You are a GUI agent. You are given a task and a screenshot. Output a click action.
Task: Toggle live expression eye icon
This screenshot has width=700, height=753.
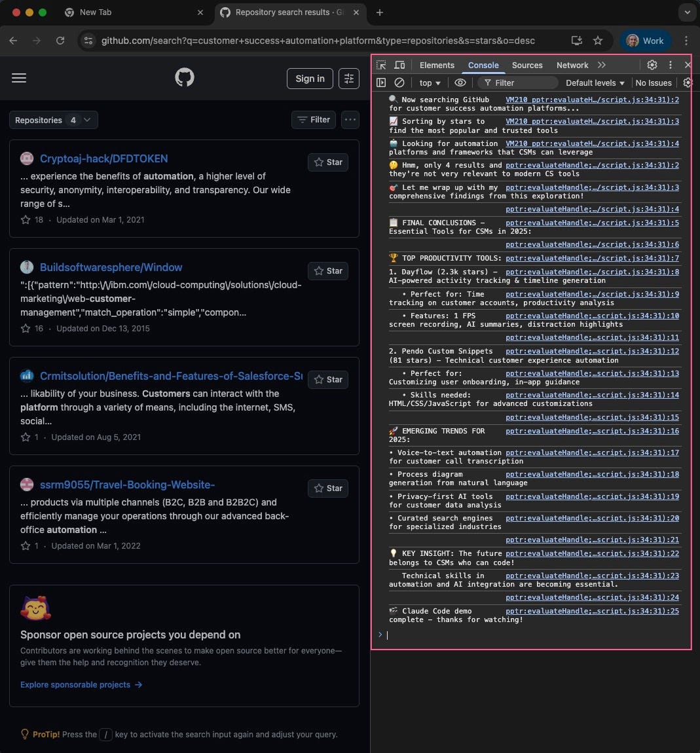coord(460,83)
